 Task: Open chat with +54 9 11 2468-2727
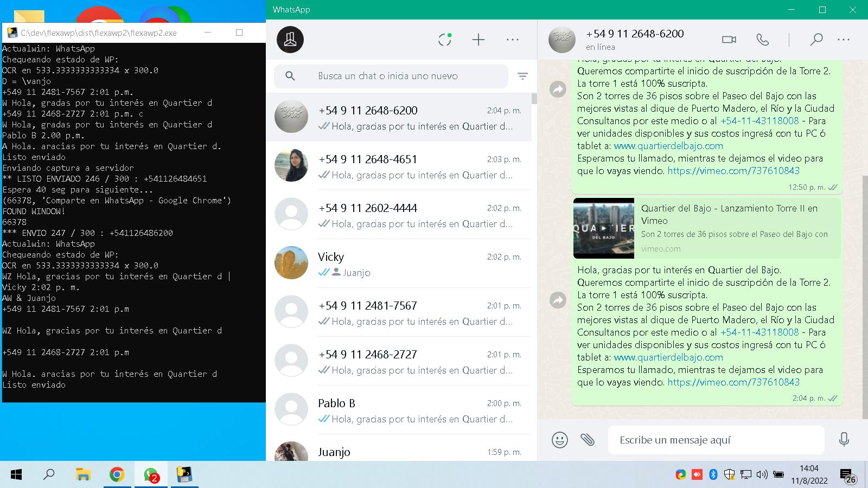tap(399, 361)
